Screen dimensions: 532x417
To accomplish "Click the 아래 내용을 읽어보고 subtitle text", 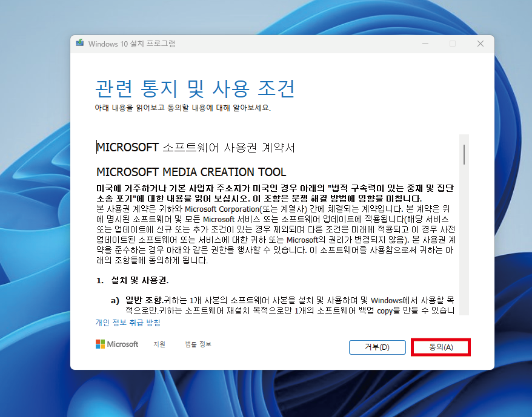I will tap(182, 108).
